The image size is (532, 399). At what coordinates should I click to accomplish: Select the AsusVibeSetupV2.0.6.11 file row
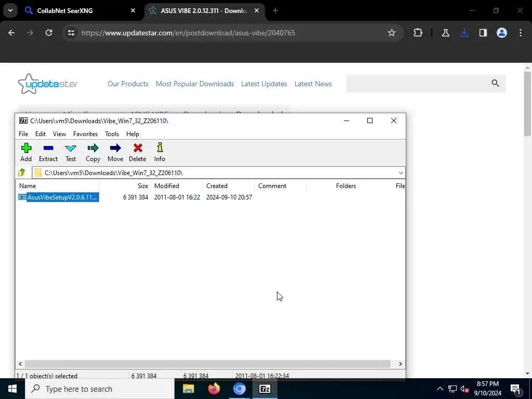coord(58,197)
